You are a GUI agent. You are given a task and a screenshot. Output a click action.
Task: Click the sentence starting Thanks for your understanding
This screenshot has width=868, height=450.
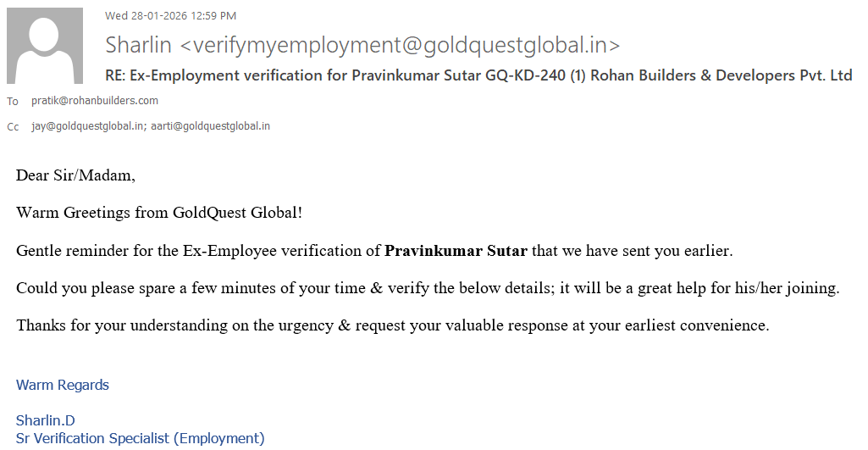tap(392, 325)
